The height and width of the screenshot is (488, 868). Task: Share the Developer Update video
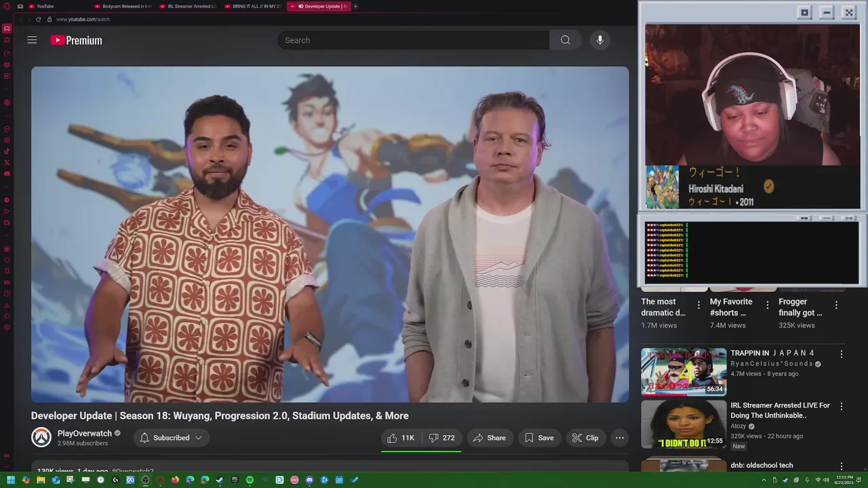[490, 438]
